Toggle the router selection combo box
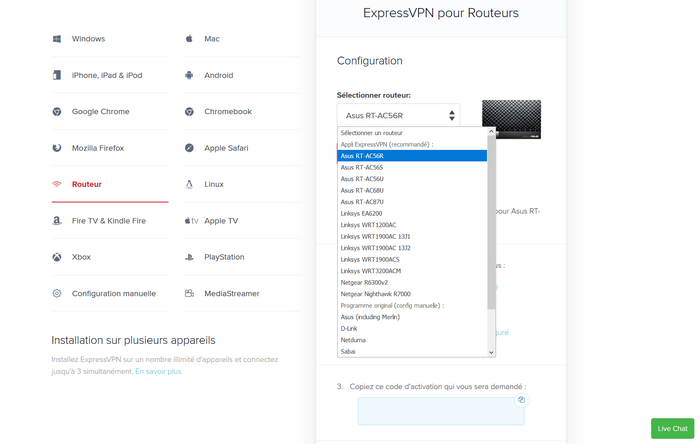The image size is (700, 444). click(x=398, y=116)
